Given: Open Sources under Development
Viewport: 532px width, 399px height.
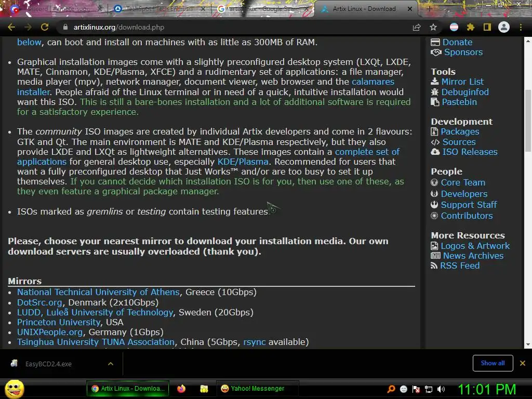Looking at the screenshot, I should 459,142.
